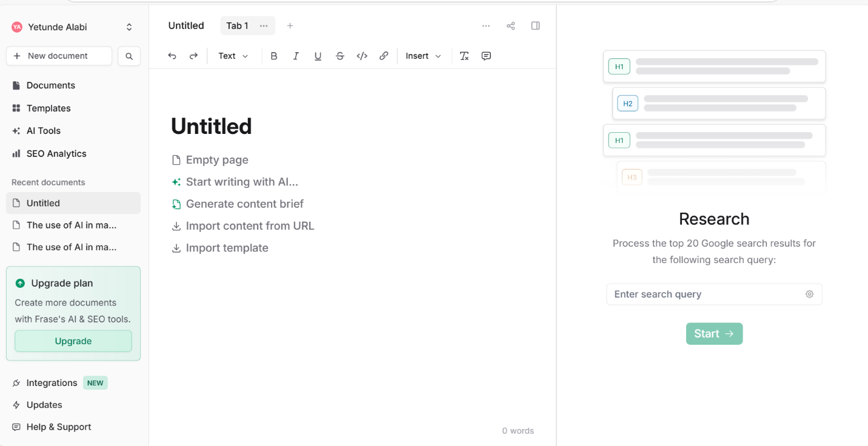Click the clear formatting icon

coord(464,56)
